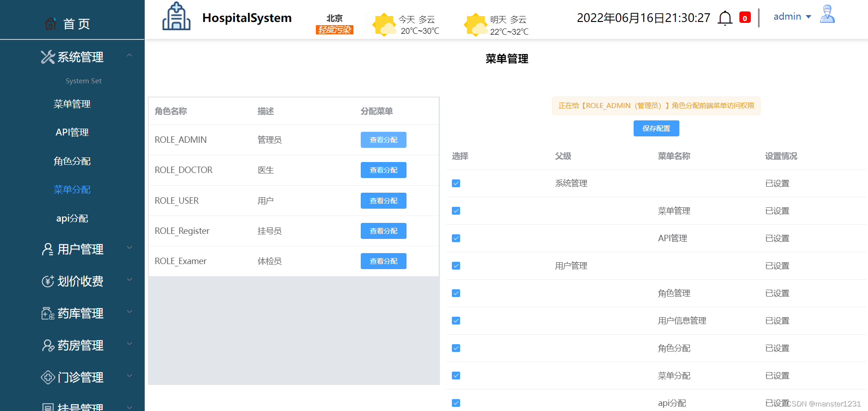Expand the 药房管理 sidebar section
This screenshot has height=411, width=868.
(130, 344)
